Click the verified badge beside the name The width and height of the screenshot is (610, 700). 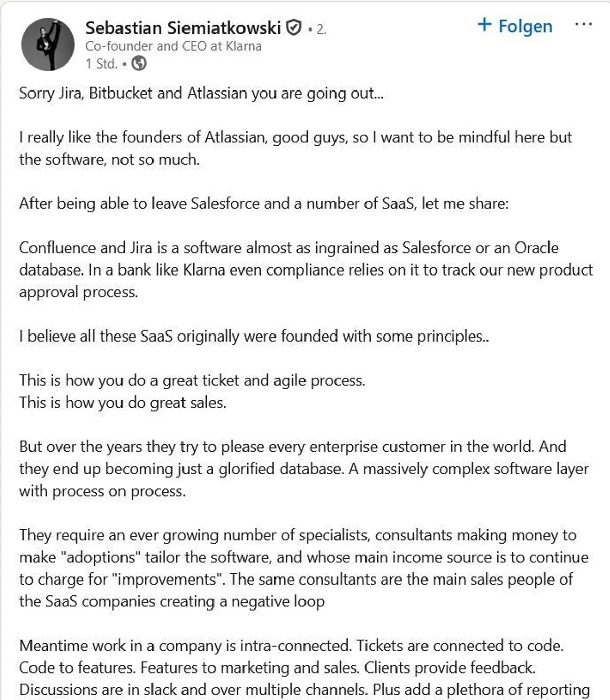[294, 27]
